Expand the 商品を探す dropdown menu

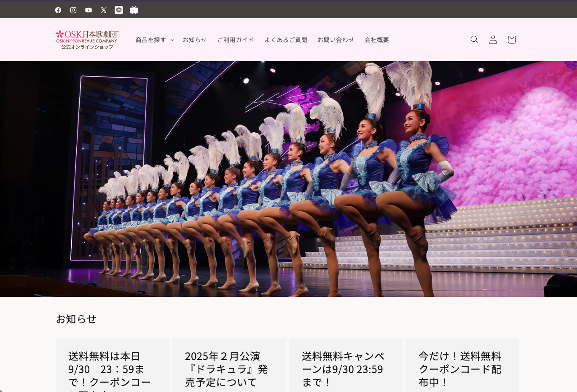click(x=151, y=40)
